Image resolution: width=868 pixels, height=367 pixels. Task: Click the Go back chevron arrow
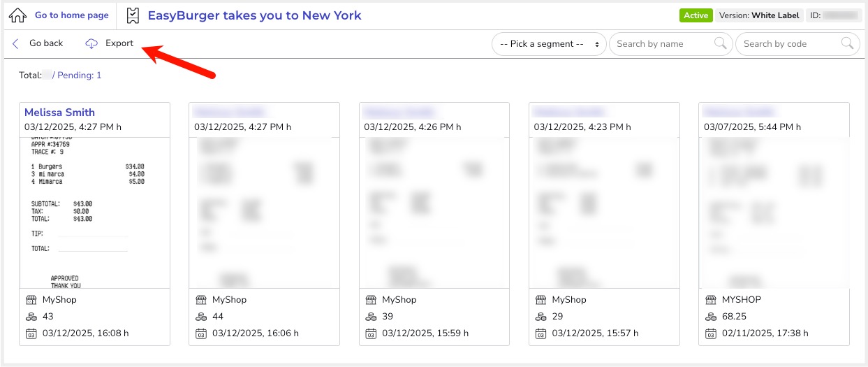tap(15, 43)
